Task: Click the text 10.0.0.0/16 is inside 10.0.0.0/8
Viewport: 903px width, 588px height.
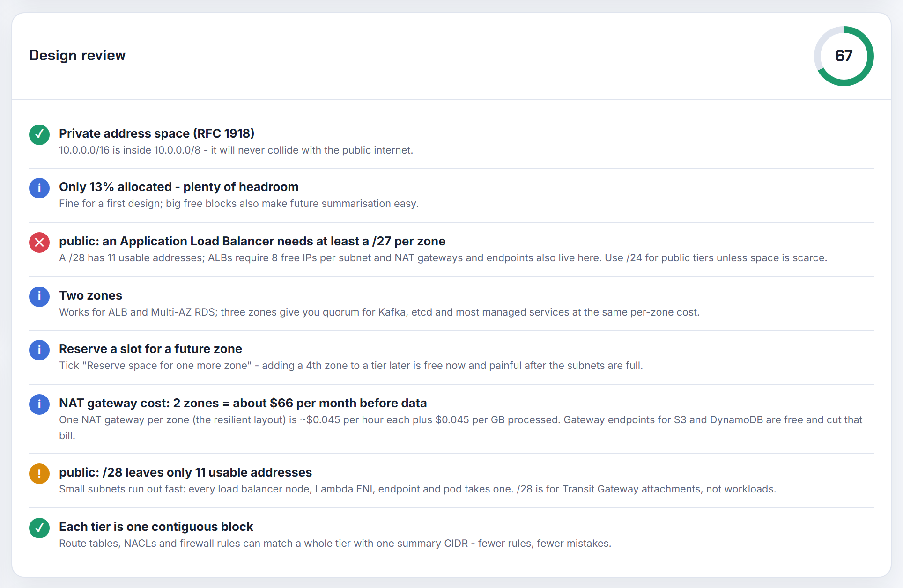Action: point(236,150)
